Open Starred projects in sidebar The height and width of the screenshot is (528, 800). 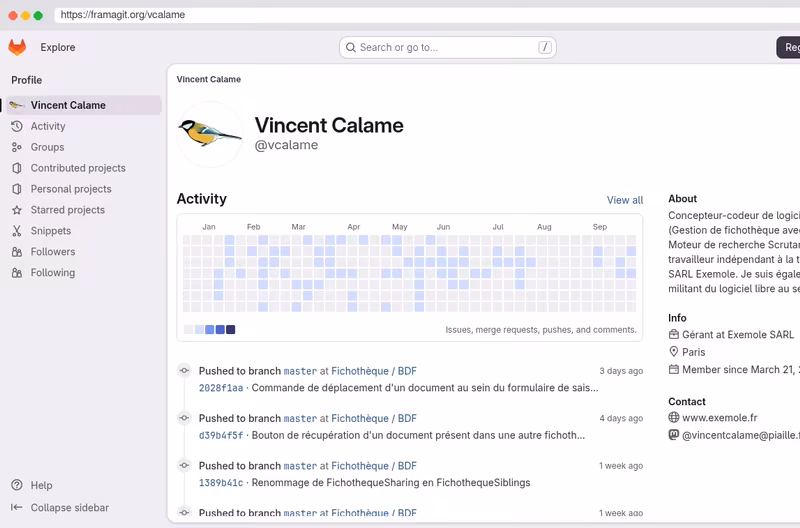[x=84, y=210]
